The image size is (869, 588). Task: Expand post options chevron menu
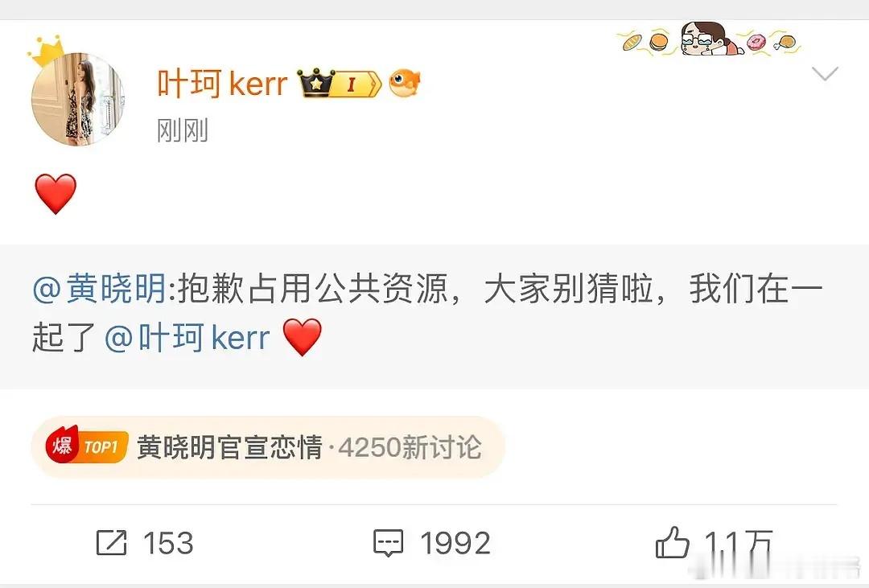[x=825, y=74]
